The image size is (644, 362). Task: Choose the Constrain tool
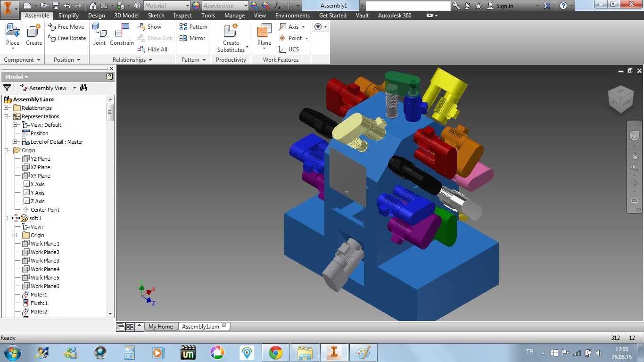(122, 36)
